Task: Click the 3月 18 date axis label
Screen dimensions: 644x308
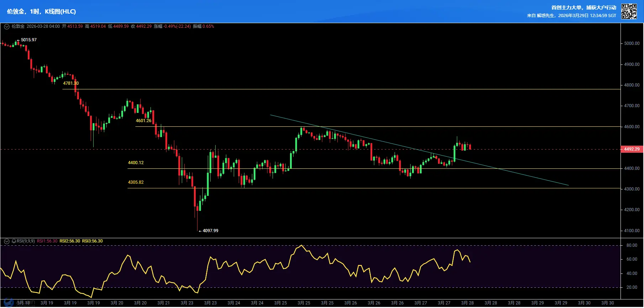Action: (x=23, y=303)
